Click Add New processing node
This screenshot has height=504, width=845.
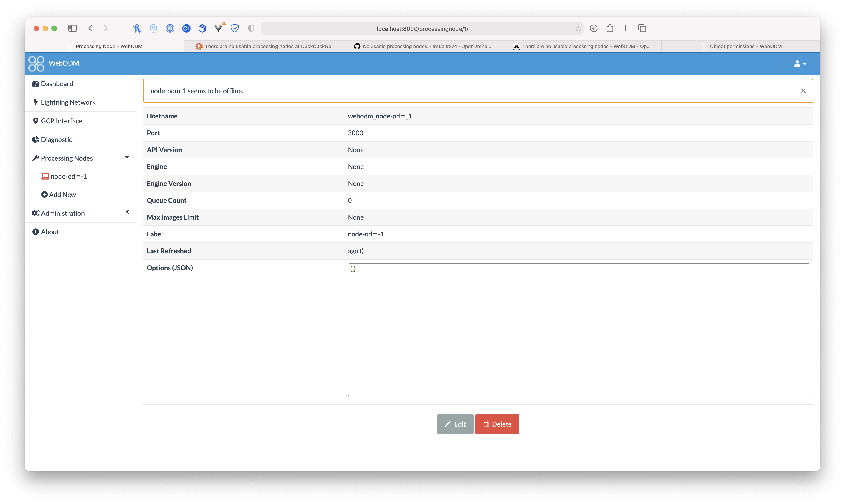62,195
